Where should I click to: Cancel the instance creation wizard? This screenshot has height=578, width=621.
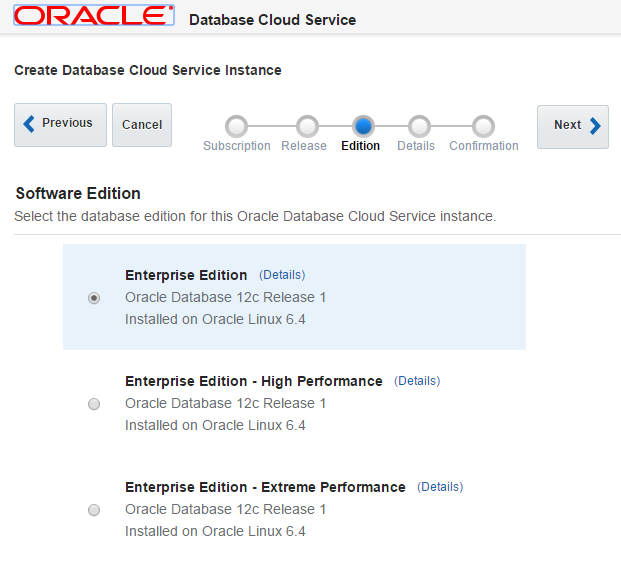click(142, 125)
